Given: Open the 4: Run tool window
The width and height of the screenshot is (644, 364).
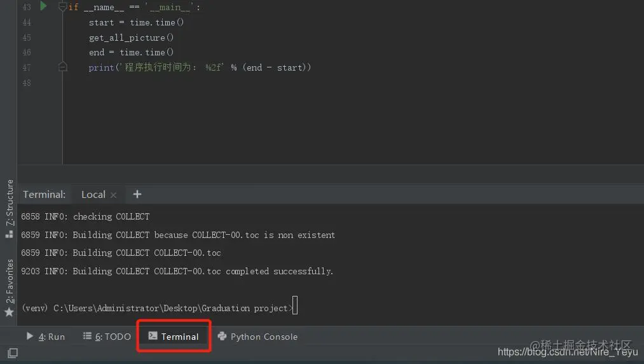Looking at the screenshot, I should click(46, 337).
